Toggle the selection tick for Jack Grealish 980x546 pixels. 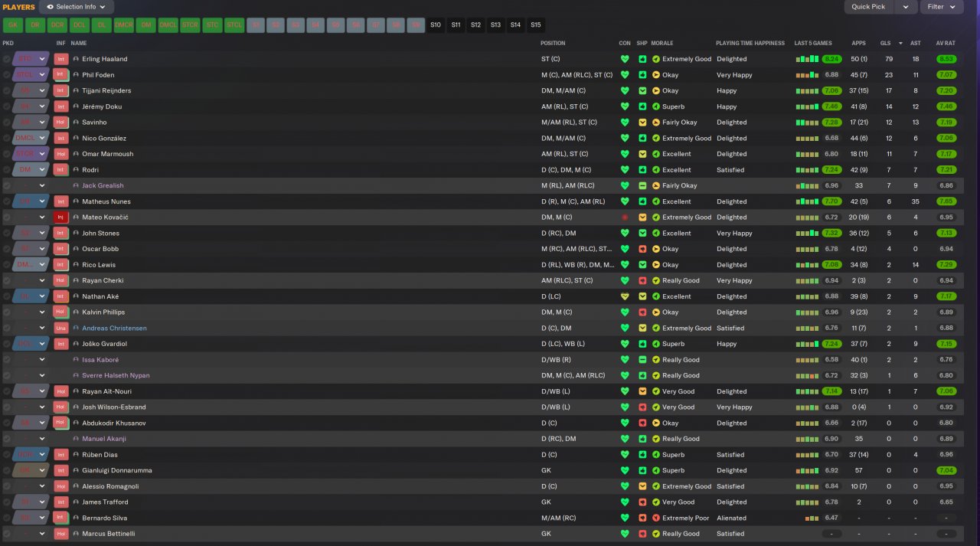tap(7, 185)
